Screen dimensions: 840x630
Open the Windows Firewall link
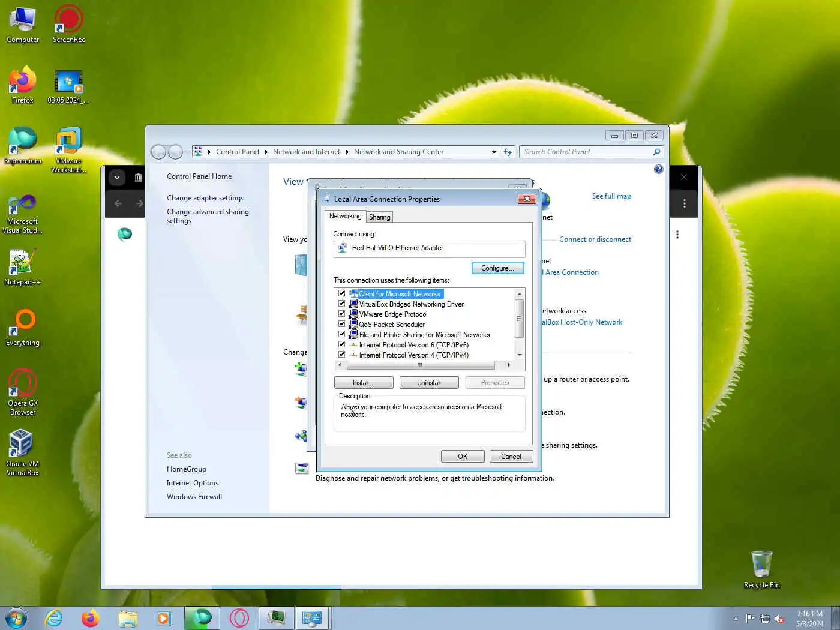click(x=194, y=497)
